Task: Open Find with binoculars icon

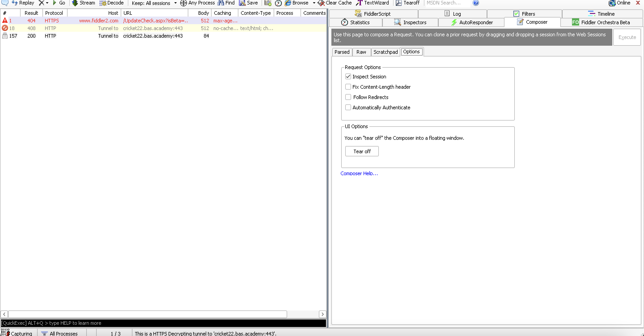Action: (x=221, y=3)
